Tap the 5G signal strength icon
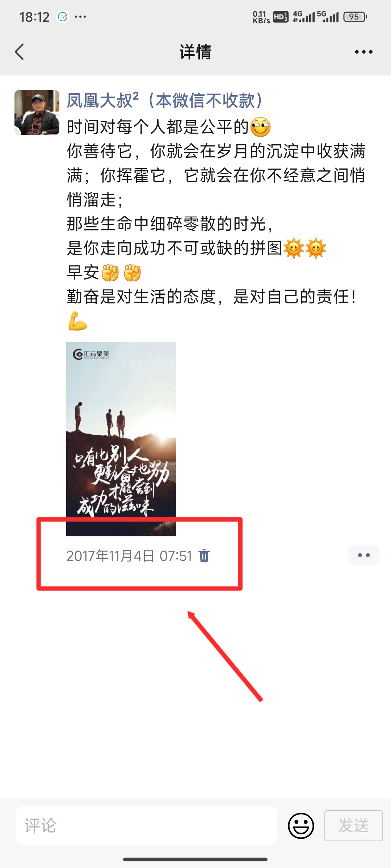Screen dimensions: 391x868 (328, 17)
